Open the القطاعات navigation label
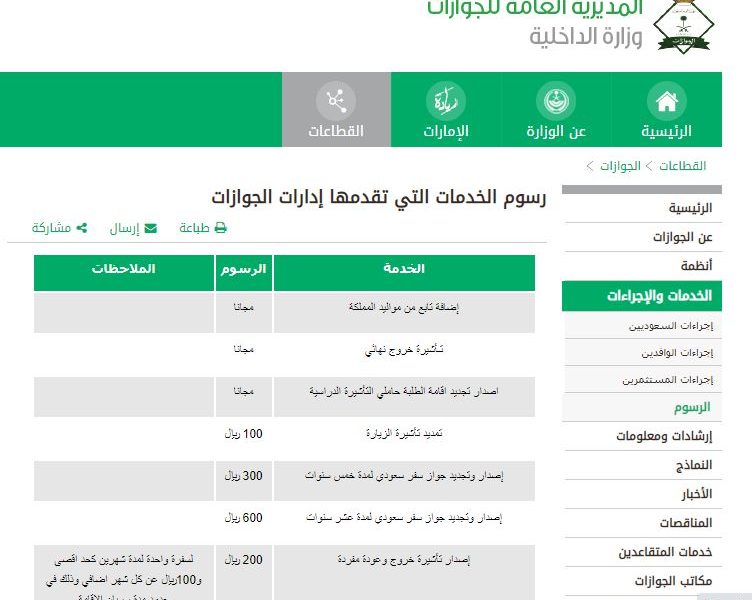Image resolution: width=752 pixels, height=600 pixels. point(336,131)
